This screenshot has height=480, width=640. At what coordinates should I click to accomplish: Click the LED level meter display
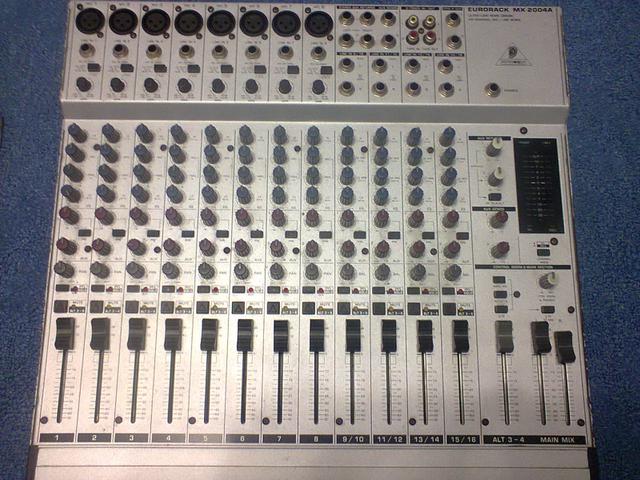[538, 185]
